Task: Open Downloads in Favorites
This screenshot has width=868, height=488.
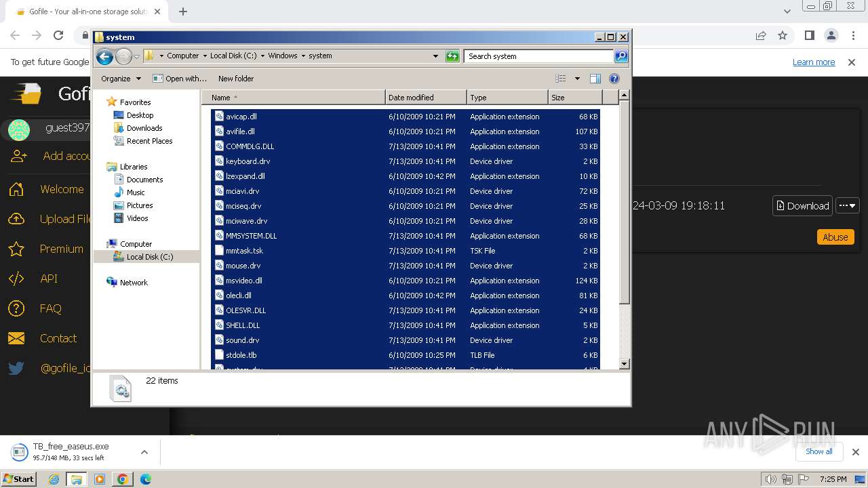Action: [144, 128]
